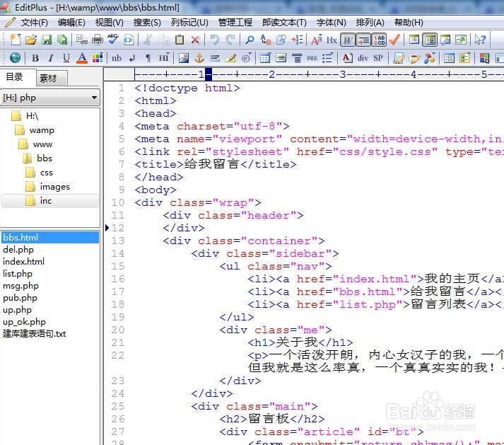Viewport: 504px width, 445px height.
Task: Toggle Word Wrap with the W button
Action: 348,40
